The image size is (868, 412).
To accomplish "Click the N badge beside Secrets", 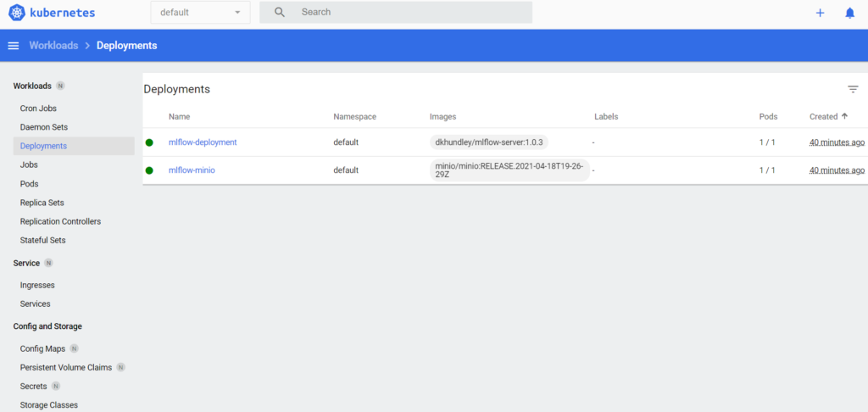I will 56,387.
